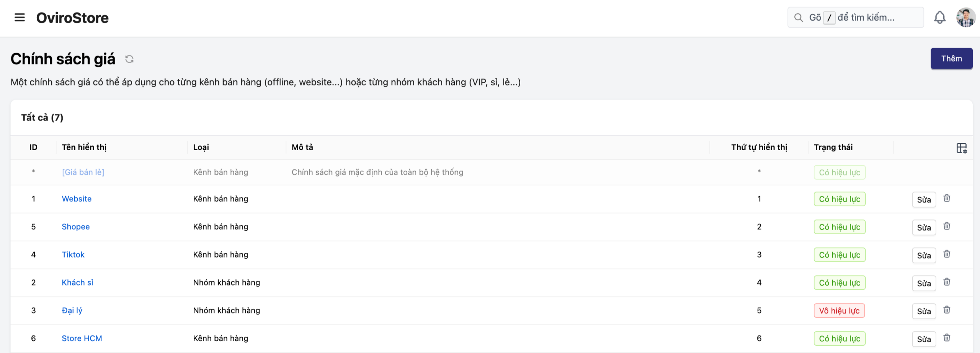
Task: Click the refresh icon beside Chính sách giá
Action: 129,59
